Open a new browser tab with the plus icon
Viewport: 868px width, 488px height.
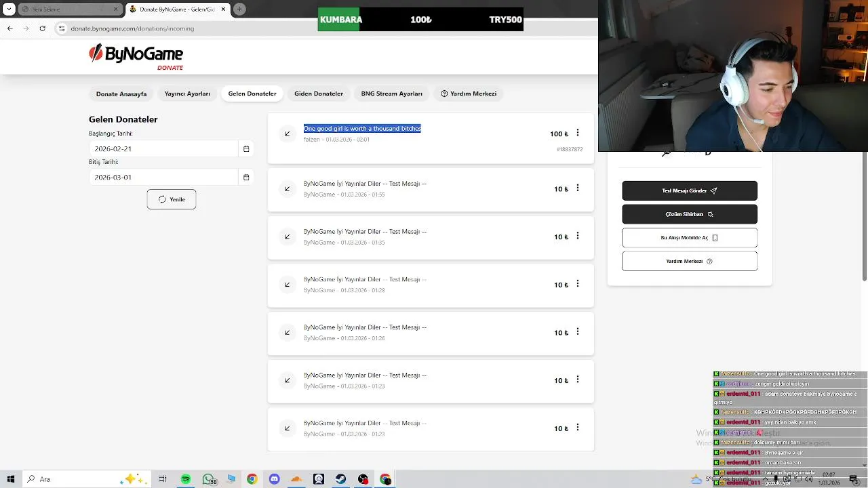coord(239,9)
